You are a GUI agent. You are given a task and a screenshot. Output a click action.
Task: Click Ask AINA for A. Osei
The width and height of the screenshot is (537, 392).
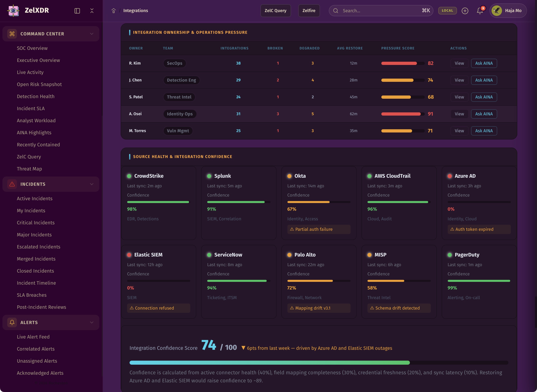pyautogui.click(x=484, y=114)
